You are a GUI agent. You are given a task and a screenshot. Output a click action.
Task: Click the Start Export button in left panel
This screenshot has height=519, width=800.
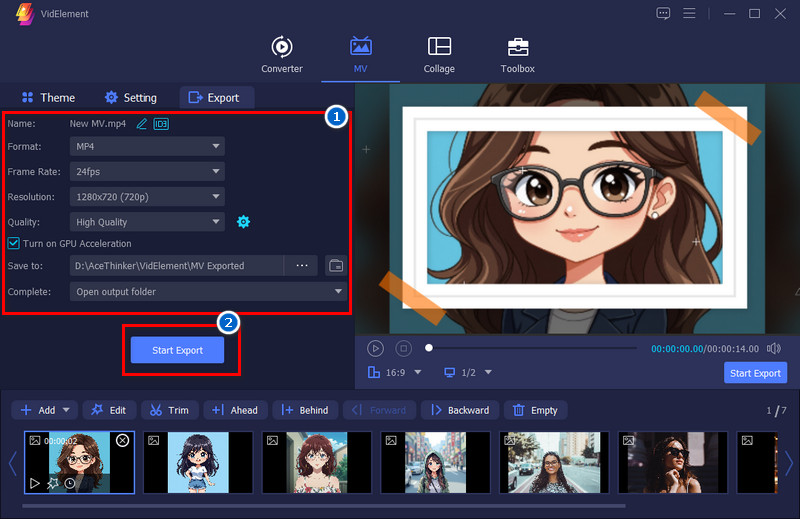pos(177,350)
